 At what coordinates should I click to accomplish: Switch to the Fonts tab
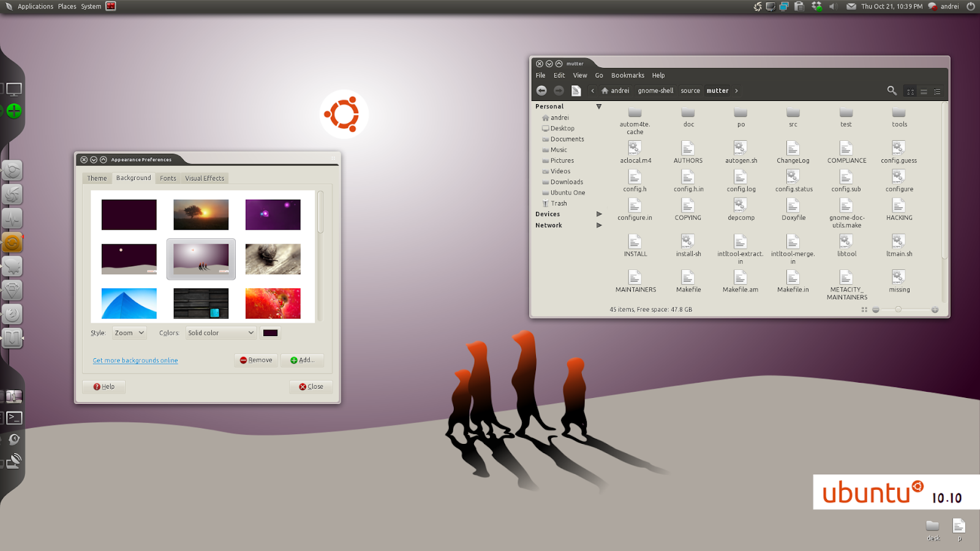pos(168,178)
